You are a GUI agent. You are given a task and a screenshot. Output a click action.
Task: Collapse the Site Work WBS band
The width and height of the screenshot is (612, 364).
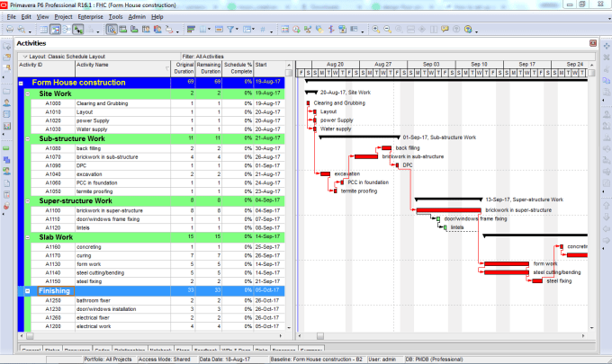point(28,94)
